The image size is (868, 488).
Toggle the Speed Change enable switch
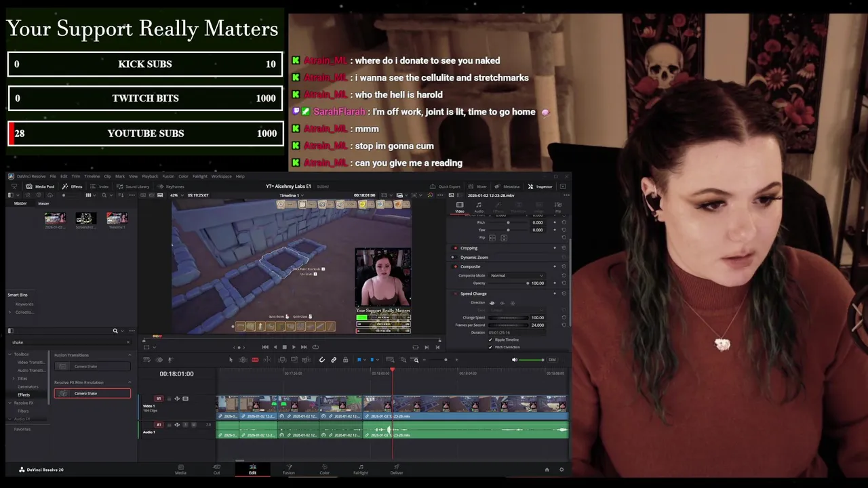[x=454, y=293]
